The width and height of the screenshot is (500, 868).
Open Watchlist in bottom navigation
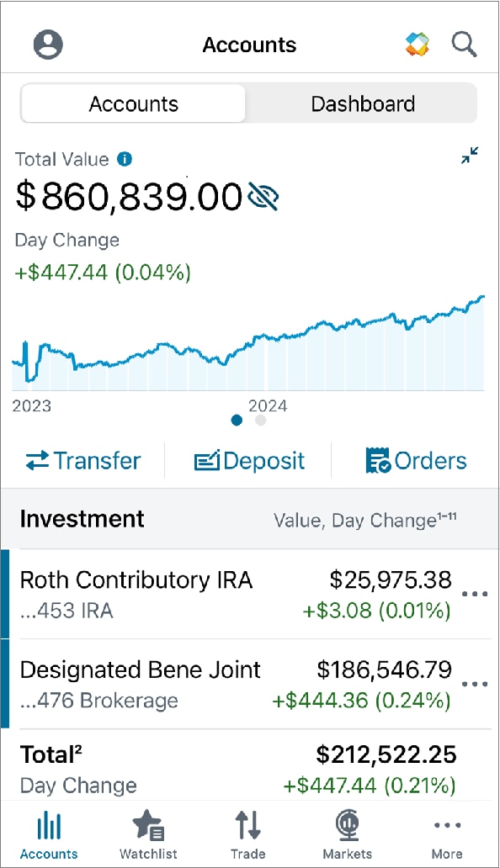(x=148, y=834)
